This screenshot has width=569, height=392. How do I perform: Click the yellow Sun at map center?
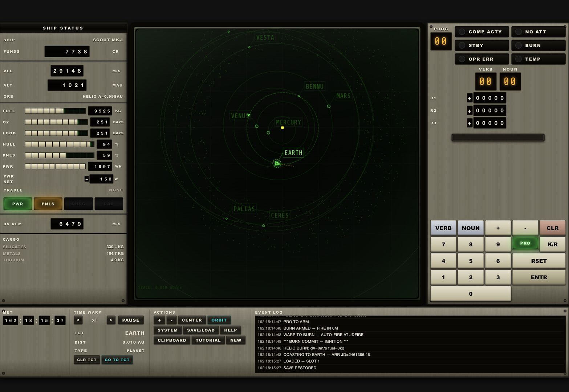pyautogui.click(x=283, y=128)
